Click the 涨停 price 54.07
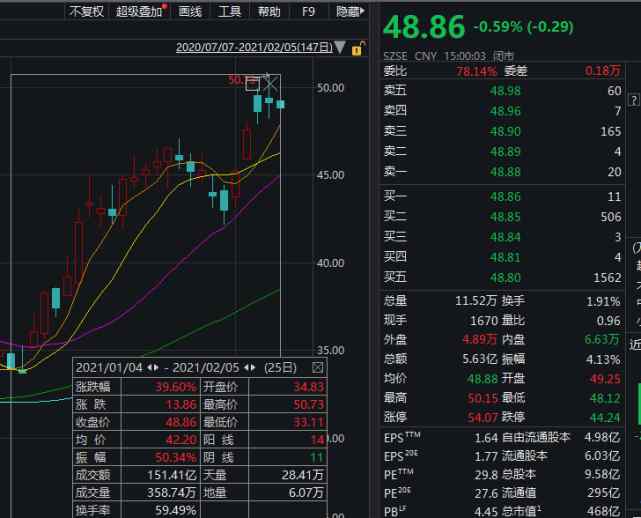Screen dimensions: 641x518 (x=482, y=417)
